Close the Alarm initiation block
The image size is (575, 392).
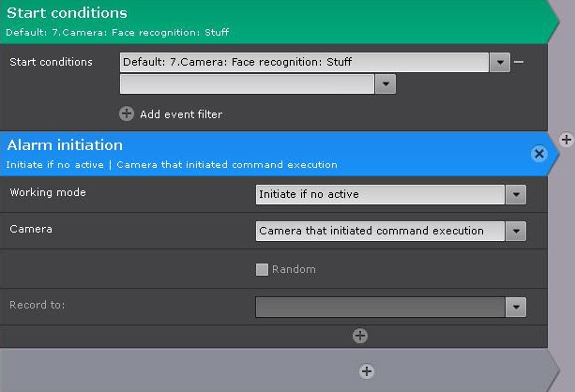pyautogui.click(x=539, y=154)
